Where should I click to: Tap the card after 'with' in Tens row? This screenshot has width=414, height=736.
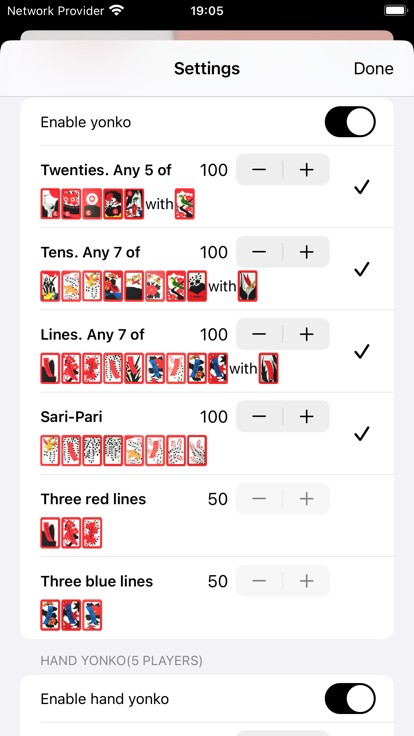(247, 286)
